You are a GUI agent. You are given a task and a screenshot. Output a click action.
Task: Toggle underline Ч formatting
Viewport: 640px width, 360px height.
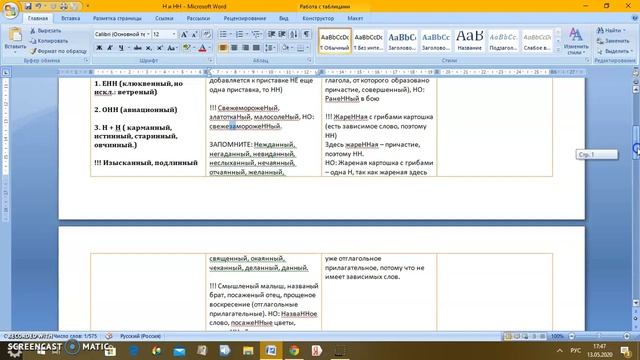(x=121, y=48)
